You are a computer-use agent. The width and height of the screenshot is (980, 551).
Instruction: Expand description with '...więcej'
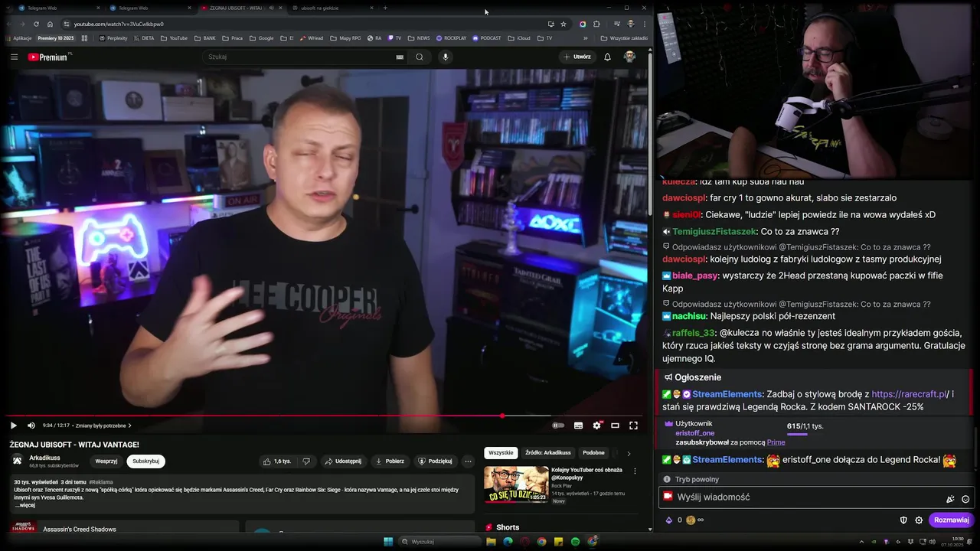tap(25, 505)
